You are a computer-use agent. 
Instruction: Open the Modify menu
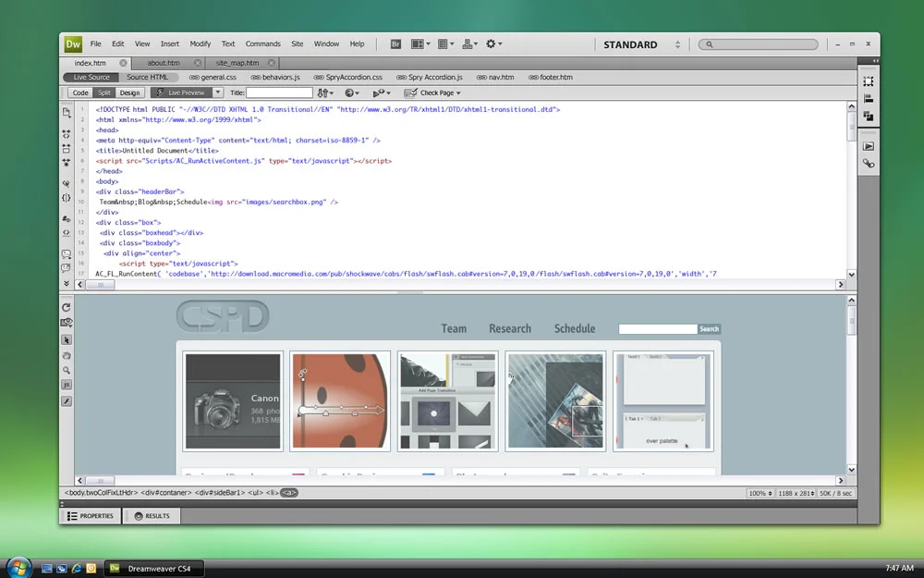(200, 44)
